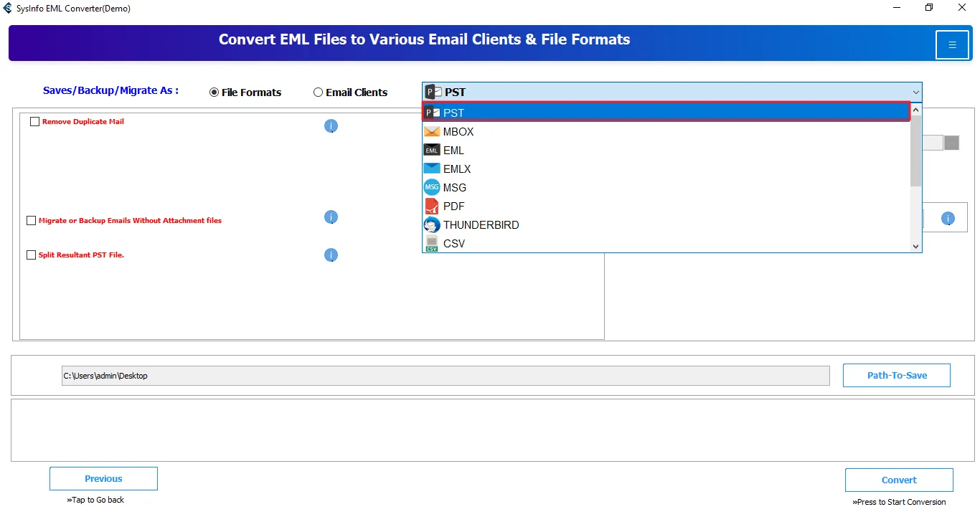Image resolution: width=980 pixels, height=522 pixels.
Task: Click the MBOX envelope icon
Action: click(x=432, y=132)
